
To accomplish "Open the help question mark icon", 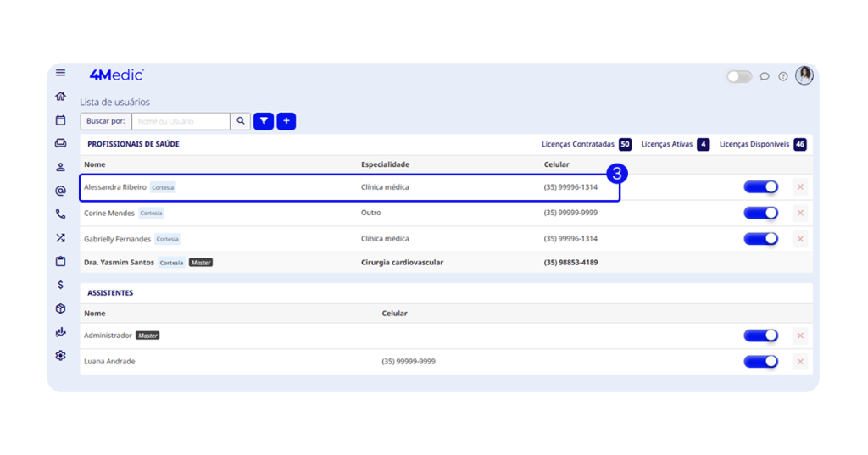I will (x=783, y=76).
